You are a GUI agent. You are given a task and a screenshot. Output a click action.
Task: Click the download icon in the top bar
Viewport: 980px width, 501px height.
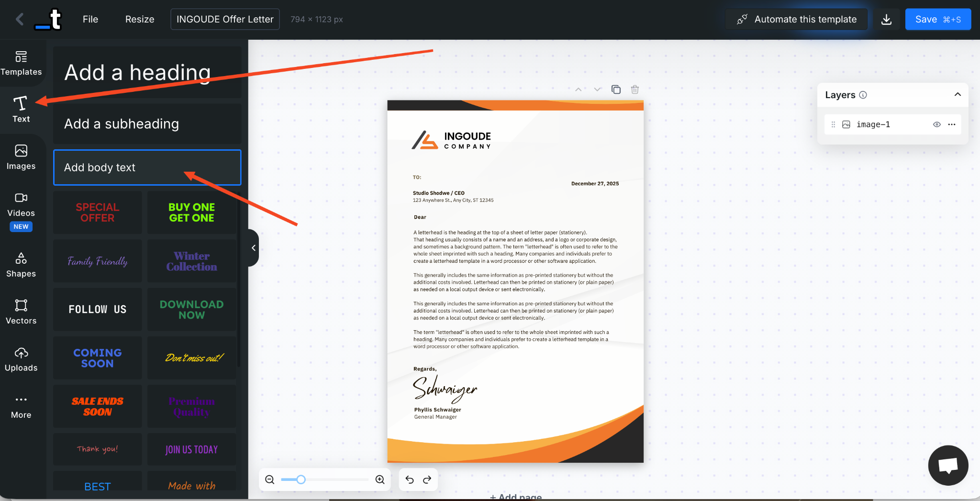887,19
